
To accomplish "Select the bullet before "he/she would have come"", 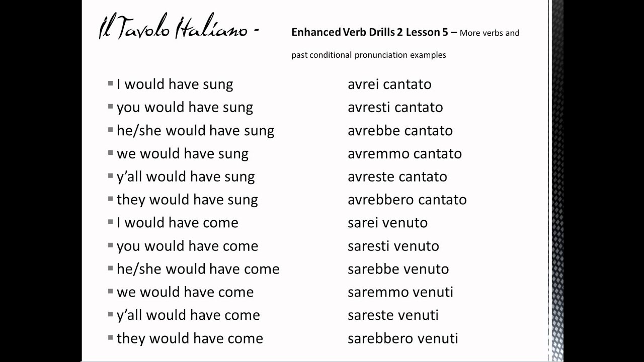I will pos(111,268).
